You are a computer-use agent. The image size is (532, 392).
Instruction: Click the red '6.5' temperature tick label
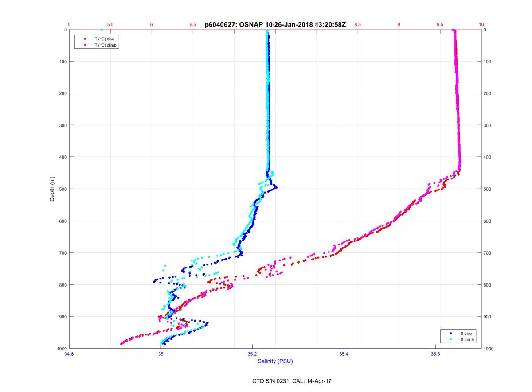coord(193,25)
